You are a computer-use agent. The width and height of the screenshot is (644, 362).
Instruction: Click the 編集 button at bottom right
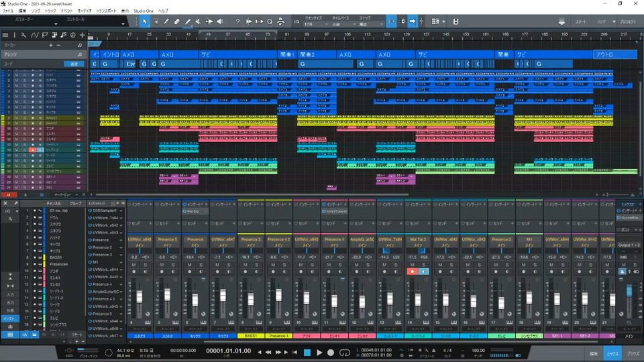coord(593,352)
